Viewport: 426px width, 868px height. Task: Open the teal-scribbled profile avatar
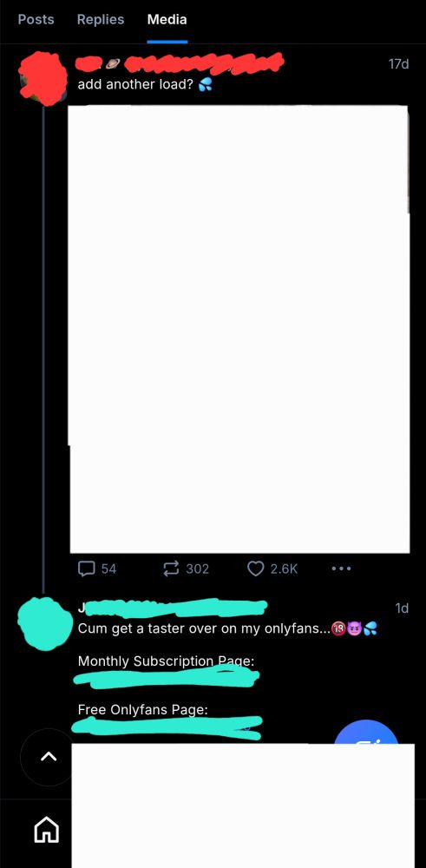pos(44,624)
